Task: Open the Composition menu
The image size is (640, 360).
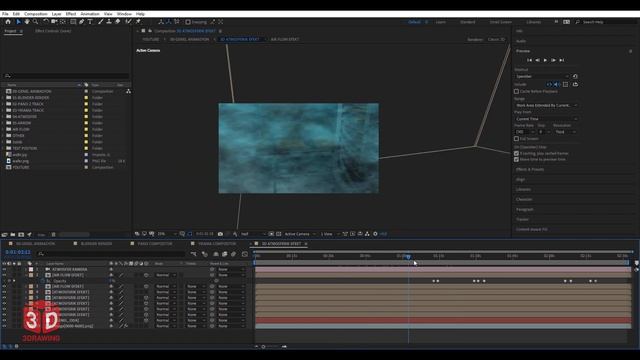Action: coord(36,14)
